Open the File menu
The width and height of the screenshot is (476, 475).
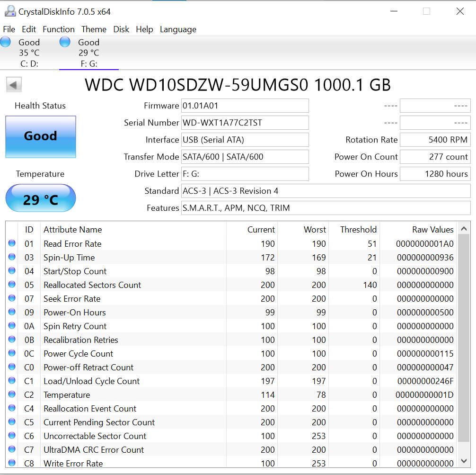click(9, 29)
